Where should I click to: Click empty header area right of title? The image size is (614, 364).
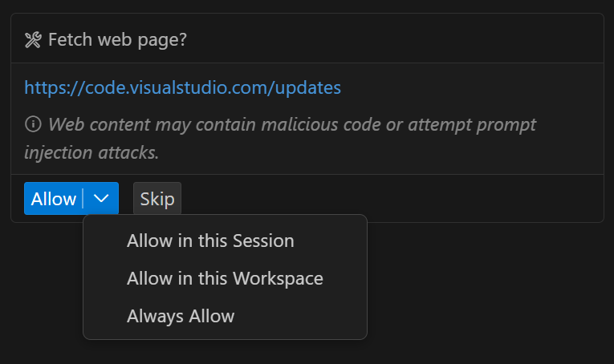coord(401,39)
